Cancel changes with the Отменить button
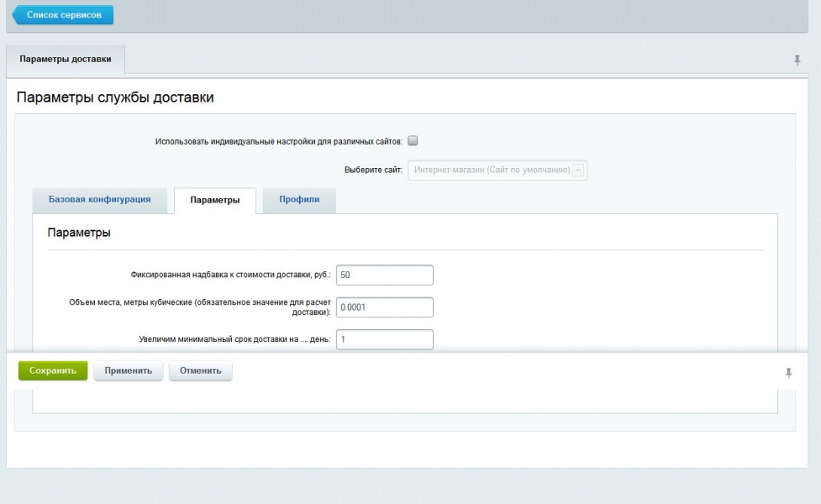Viewport: 821px width, 504px height. click(x=201, y=370)
